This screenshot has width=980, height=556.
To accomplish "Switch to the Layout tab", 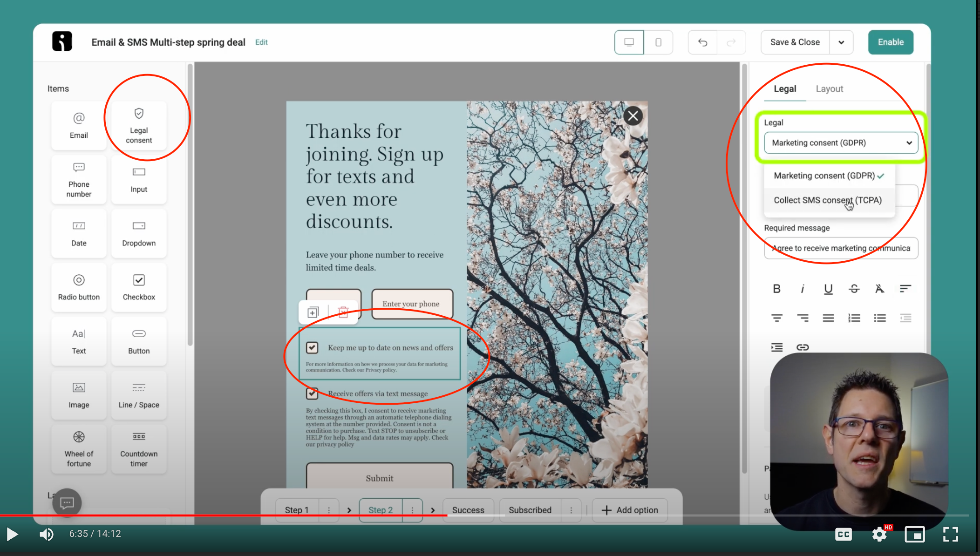I will tap(829, 89).
